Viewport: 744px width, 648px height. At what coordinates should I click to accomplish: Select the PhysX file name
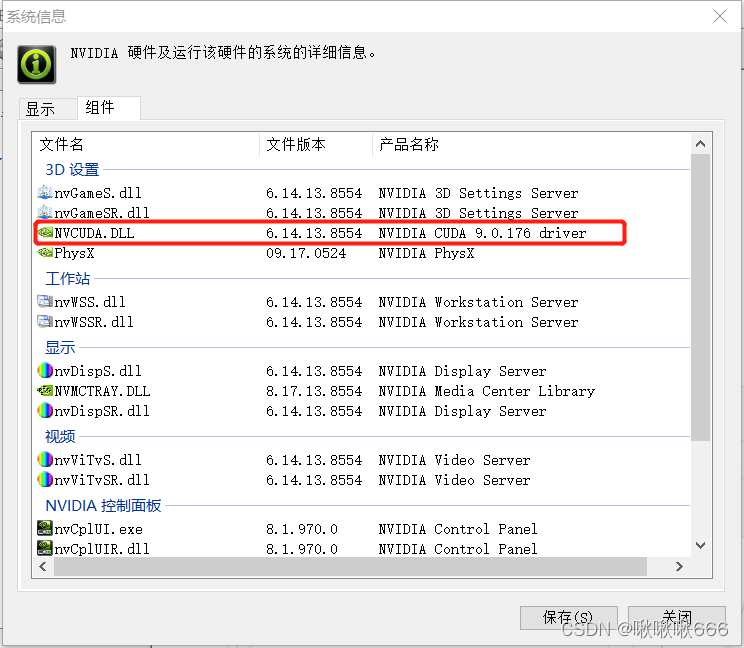pyautogui.click(x=74, y=253)
